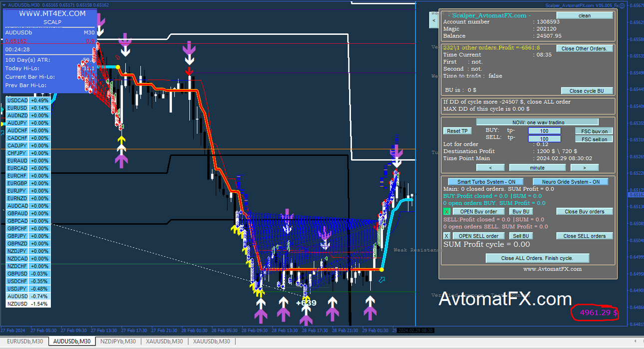
Task: Click the 'Today Hi-Lo:' label
Action: point(22,68)
